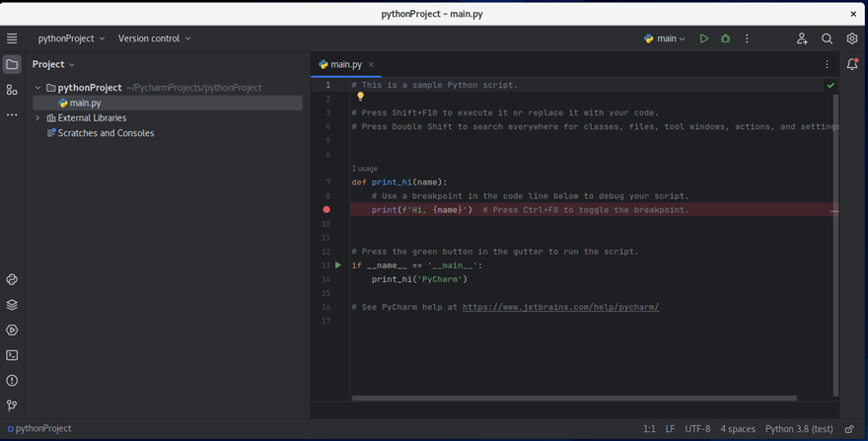Click line number 7 in the gutter
The width and height of the screenshot is (868, 441).
pos(328,183)
